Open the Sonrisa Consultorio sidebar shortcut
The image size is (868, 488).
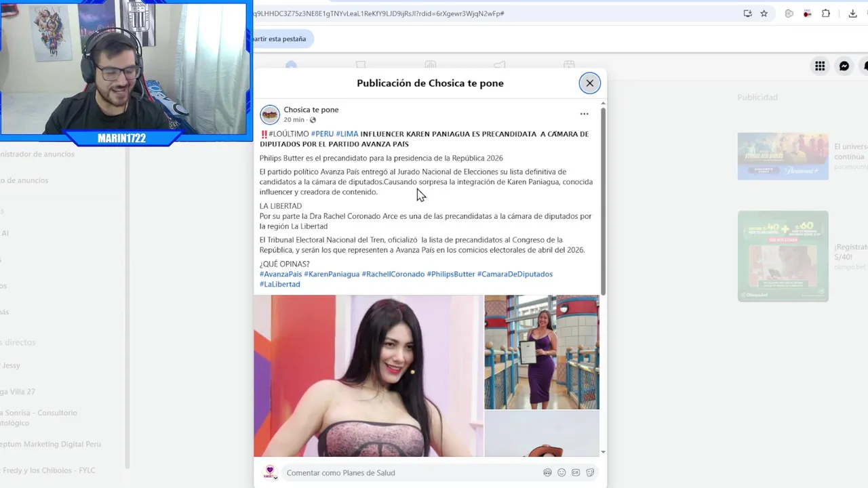coord(39,418)
